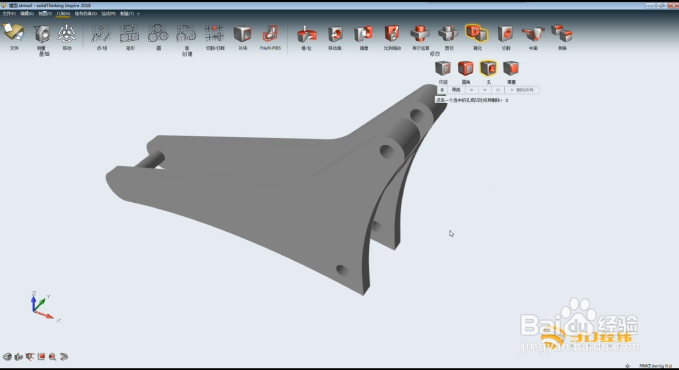This screenshot has width=679, height=370.
Task: Click the hole in the bracket's bottom tip
Action: 342,271
